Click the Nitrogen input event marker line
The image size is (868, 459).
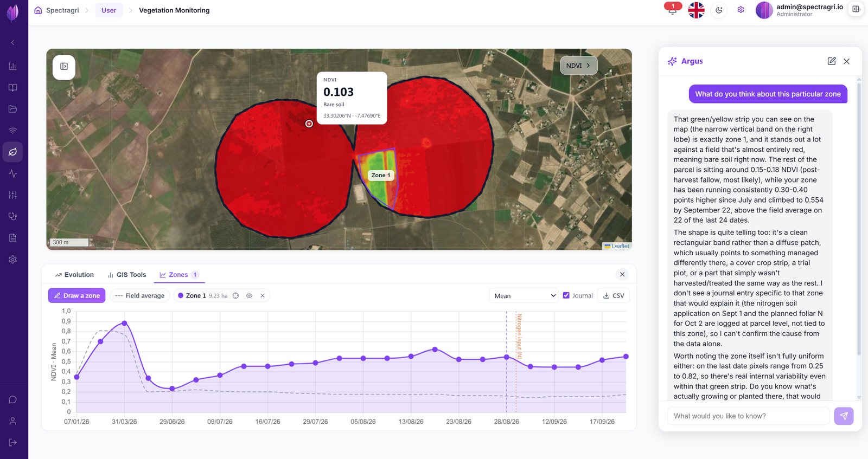click(x=516, y=361)
